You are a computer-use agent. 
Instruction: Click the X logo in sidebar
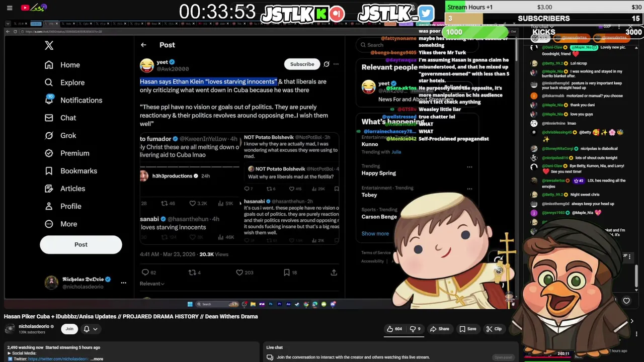pyautogui.click(x=49, y=45)
